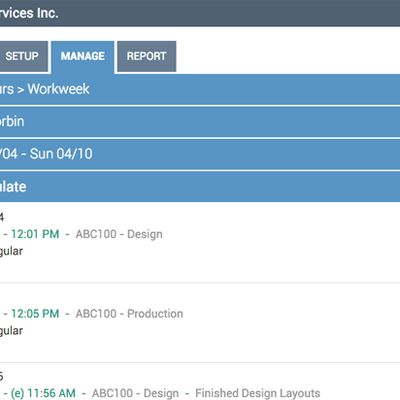Select the 12:01 PM time link

pos(35,234)
